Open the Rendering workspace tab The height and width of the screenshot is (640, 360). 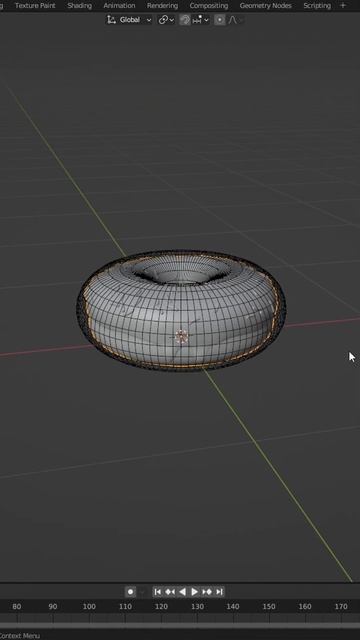coord(162,6)
